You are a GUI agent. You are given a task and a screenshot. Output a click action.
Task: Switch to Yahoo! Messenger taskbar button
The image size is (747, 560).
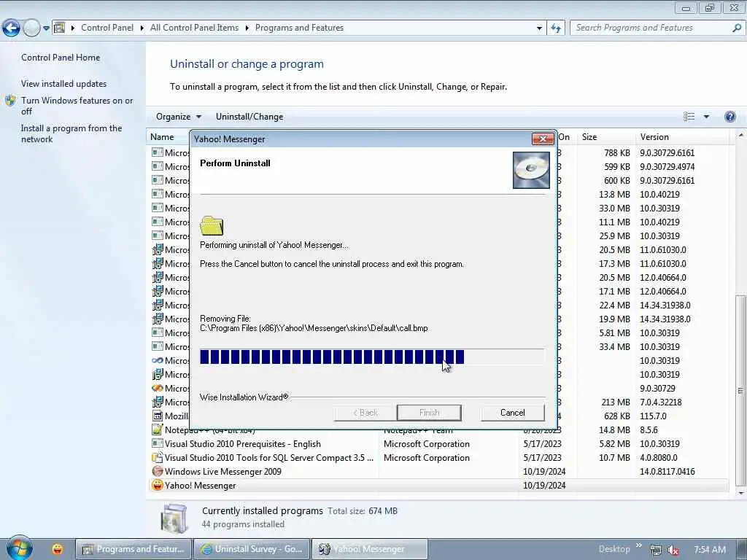click(370, 549)
